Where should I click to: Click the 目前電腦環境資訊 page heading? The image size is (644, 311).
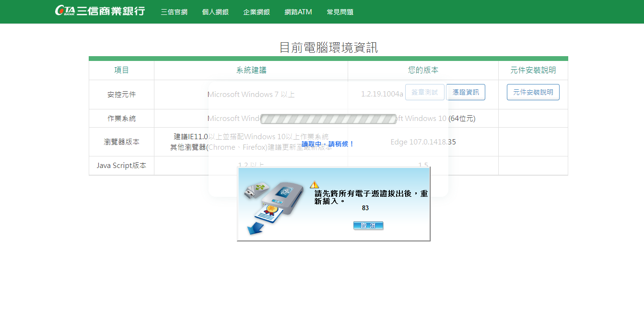(328, 48)
